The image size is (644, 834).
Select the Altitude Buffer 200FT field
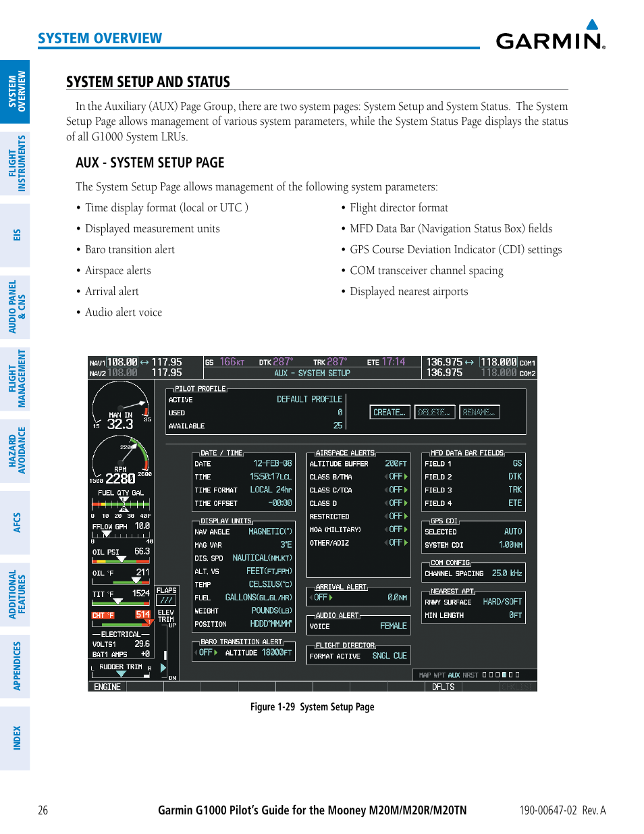tap(396, 463)
